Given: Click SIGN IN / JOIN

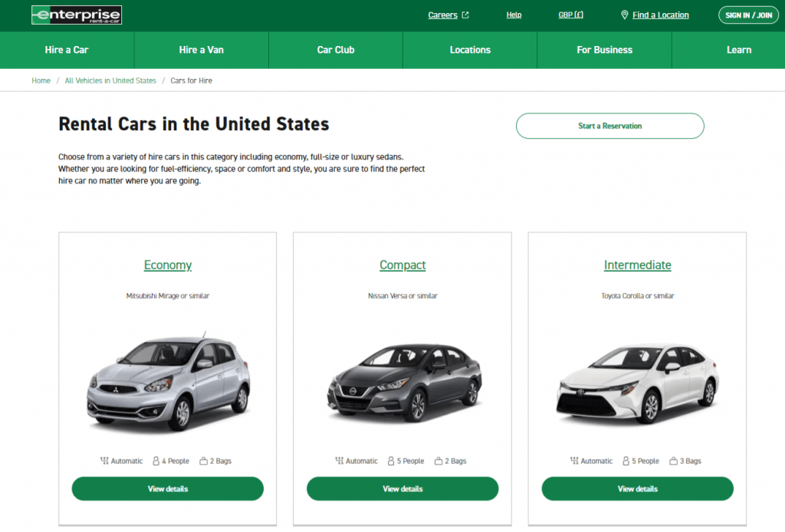Looking at the screenshot, I should [x=748, y=15].
